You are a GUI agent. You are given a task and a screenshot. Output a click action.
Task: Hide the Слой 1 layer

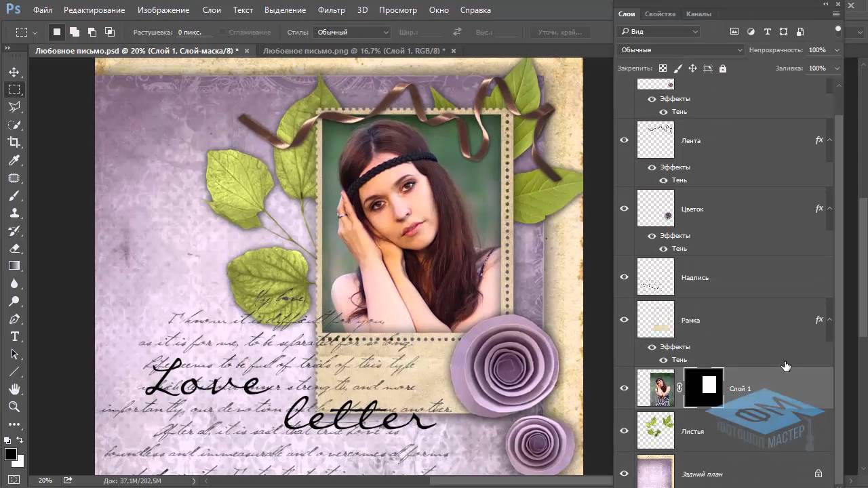(x=624, y=388)
